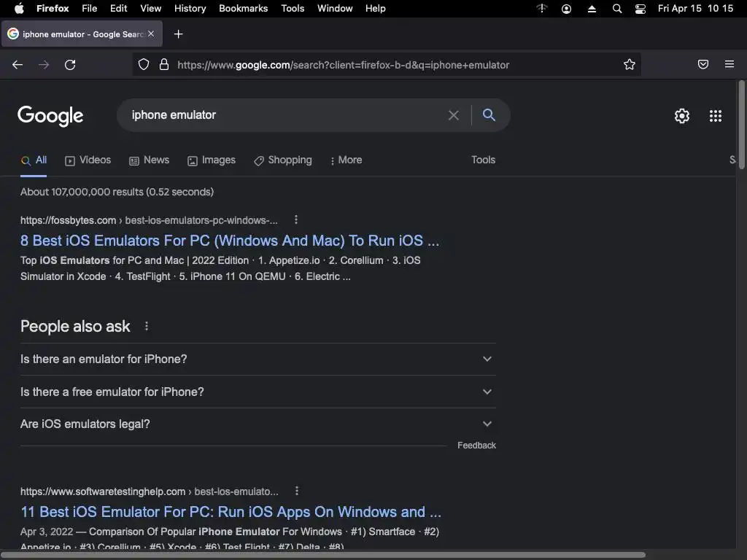747x560 pixels.
Task: Save page to Pocket
Action: point(703,64)
